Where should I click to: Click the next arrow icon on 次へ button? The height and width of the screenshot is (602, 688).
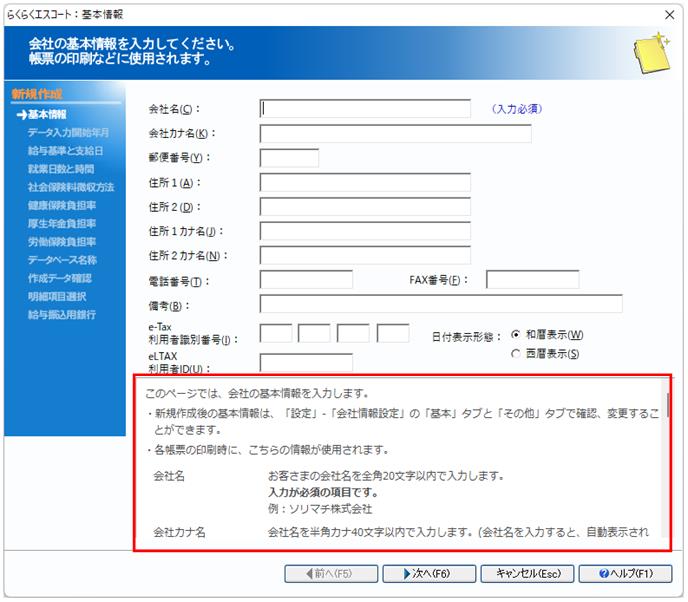click(407, 573)
